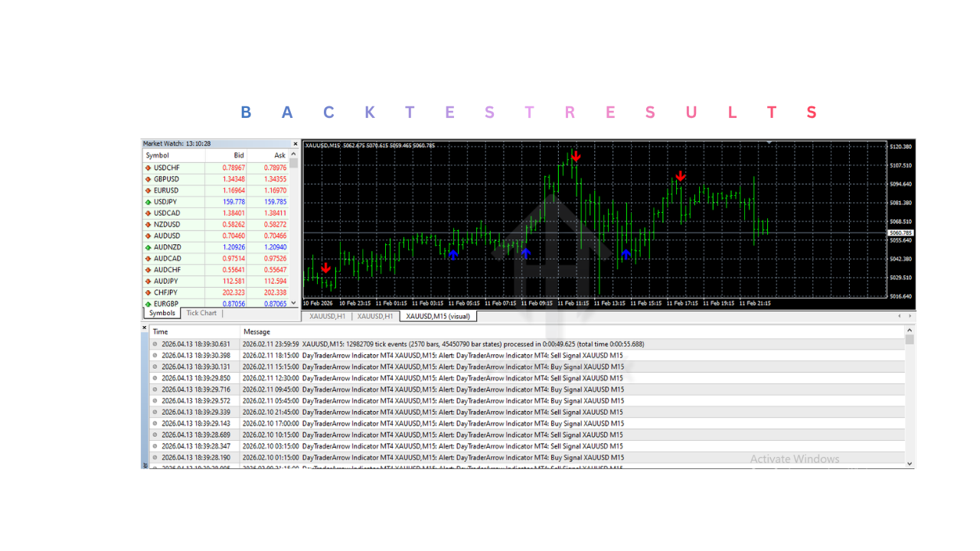This screenshot has height=551, width=980.
Task: Click the green arrow icon beside USDJPY
Action: [x=148, y=201]
